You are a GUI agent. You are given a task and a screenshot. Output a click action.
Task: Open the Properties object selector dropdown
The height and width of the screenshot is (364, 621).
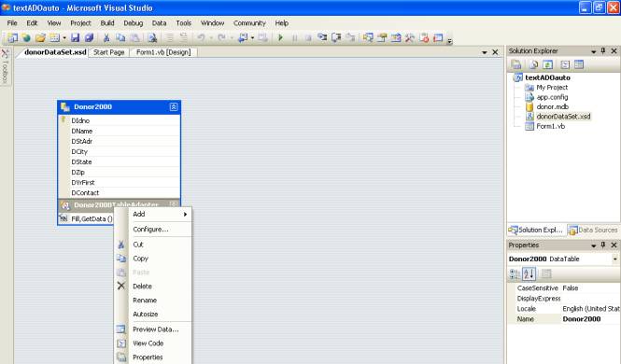point(615,259)
